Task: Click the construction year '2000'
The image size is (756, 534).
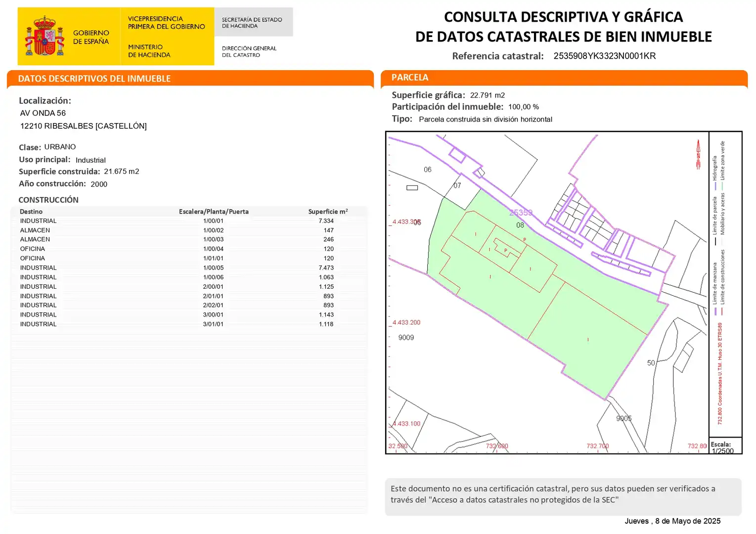Action: pyautogui.click(x=99, y=184)
